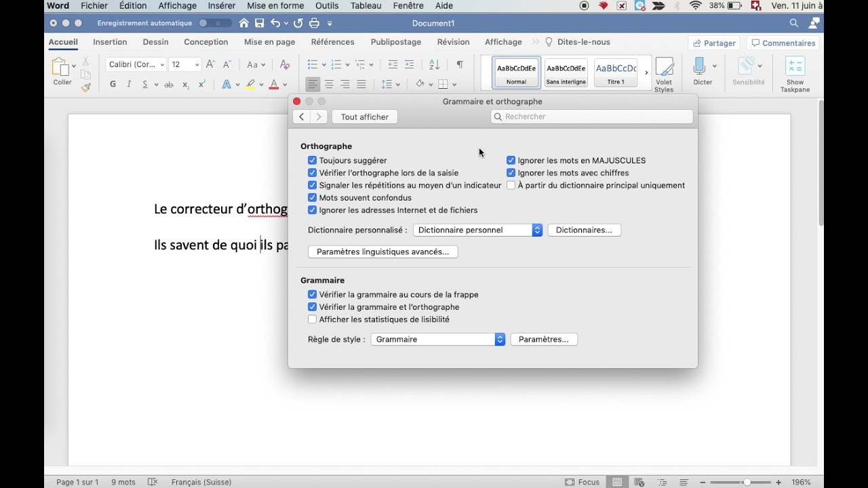Image resolution: width=868 pixels, height=488 pixels.
Task: Justify the text
Action: [361, 85]
